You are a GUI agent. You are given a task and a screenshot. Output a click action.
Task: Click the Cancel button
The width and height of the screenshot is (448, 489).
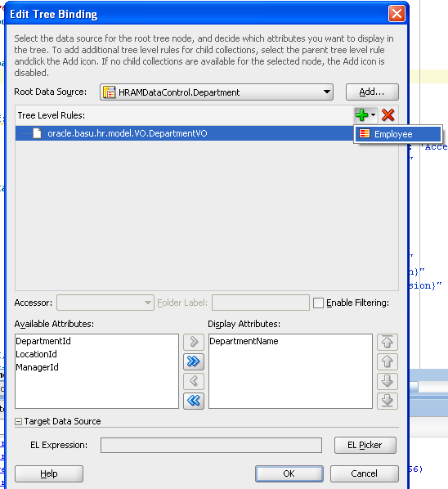[x=364, y=473]
